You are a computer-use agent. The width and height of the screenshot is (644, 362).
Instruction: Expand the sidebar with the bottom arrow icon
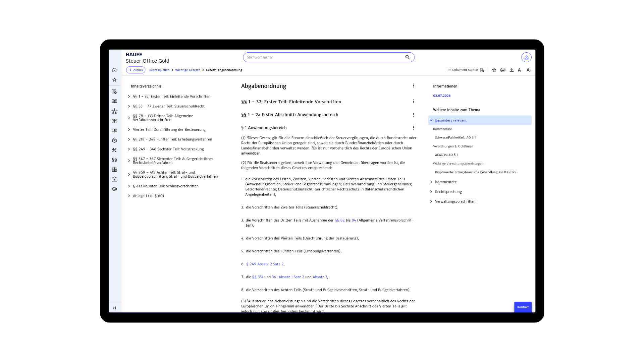tap(114, 308)
